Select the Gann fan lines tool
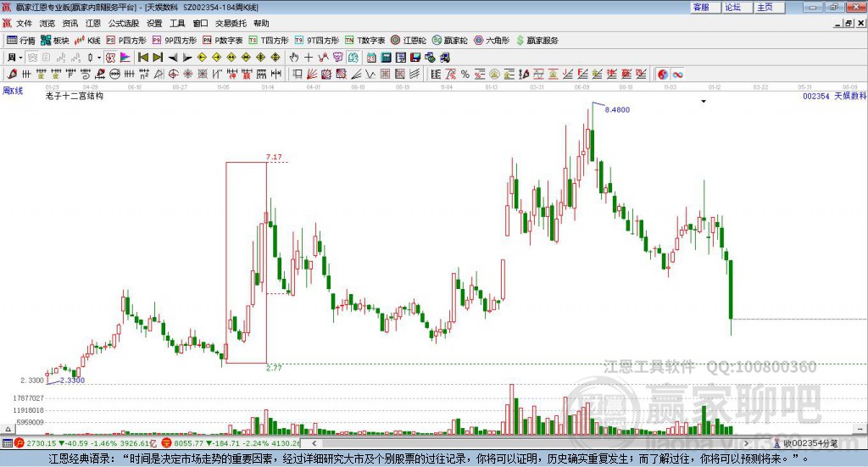This screenshot has width=868, height=467. tap(312, 74)
